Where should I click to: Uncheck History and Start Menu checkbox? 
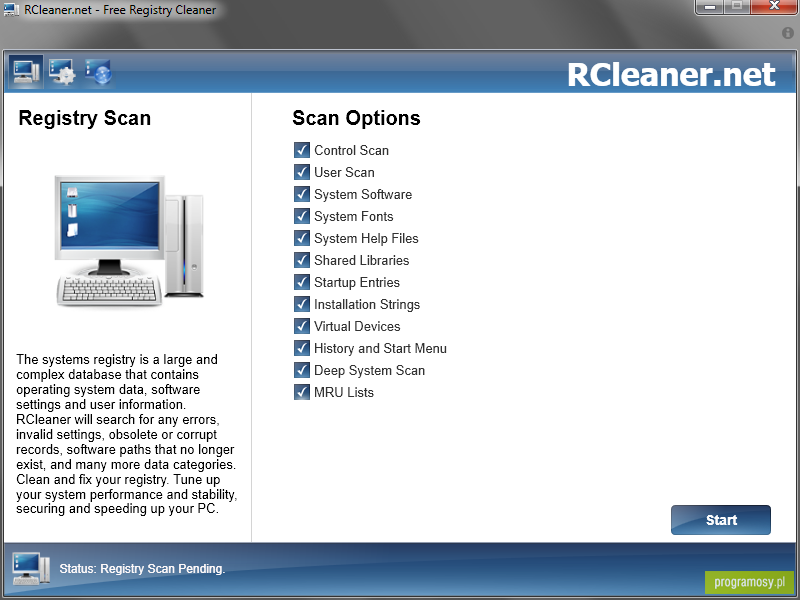point(302,348)
